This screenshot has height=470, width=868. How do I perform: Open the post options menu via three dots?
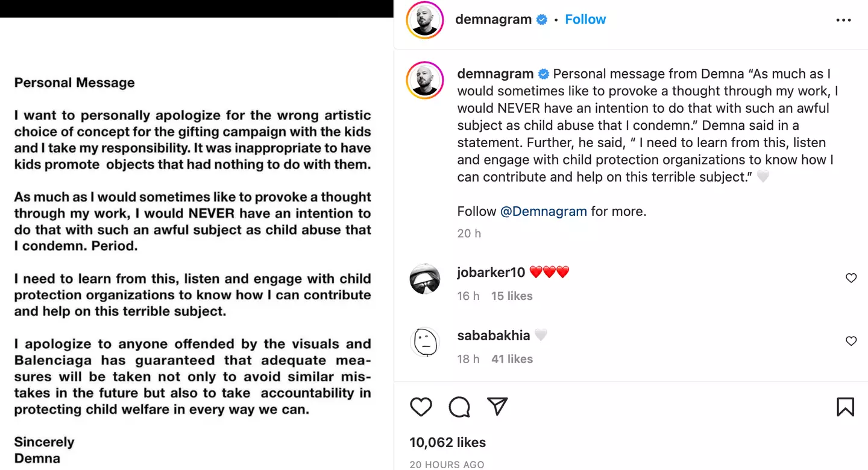point(843,20)
